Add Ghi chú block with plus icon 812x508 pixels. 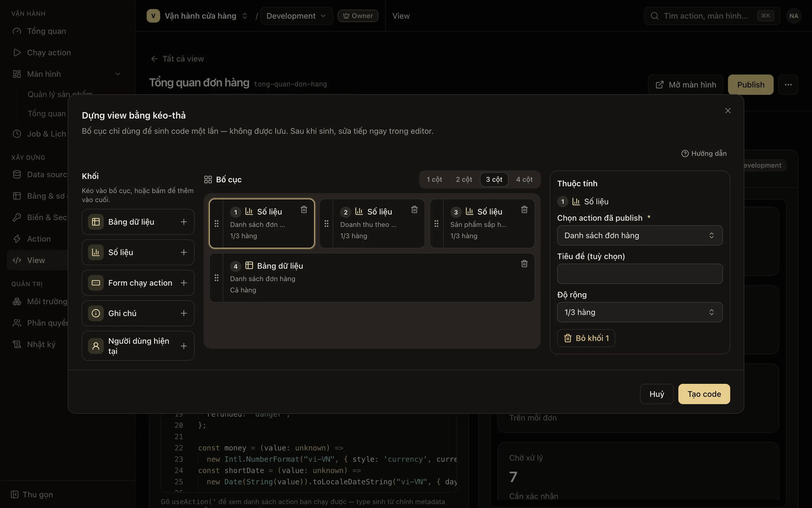point(184,313)
